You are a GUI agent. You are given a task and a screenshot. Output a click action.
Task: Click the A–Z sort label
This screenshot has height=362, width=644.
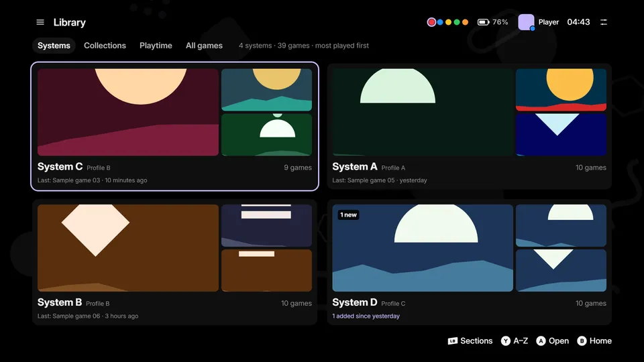coord(521,341)
